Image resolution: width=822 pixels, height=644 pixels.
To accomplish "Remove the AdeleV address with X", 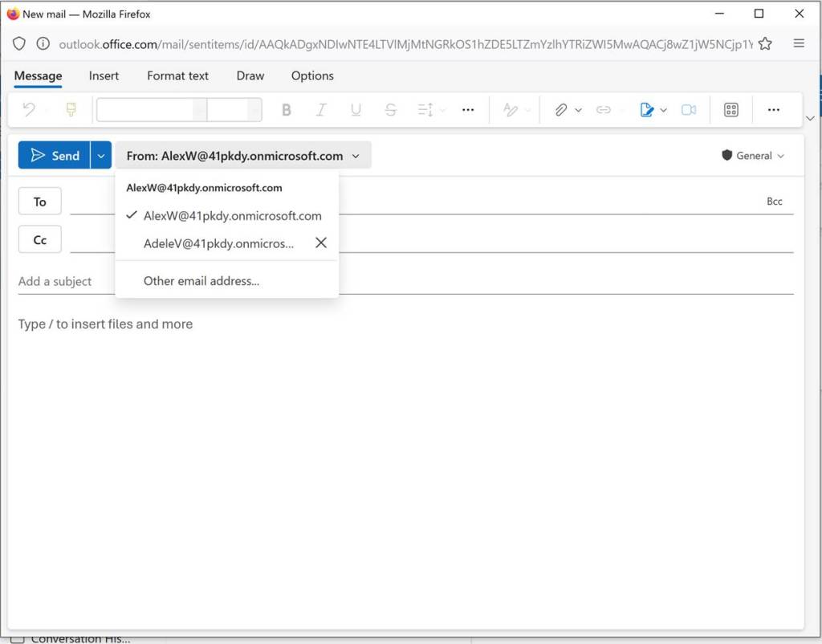I will click(320, 243).
